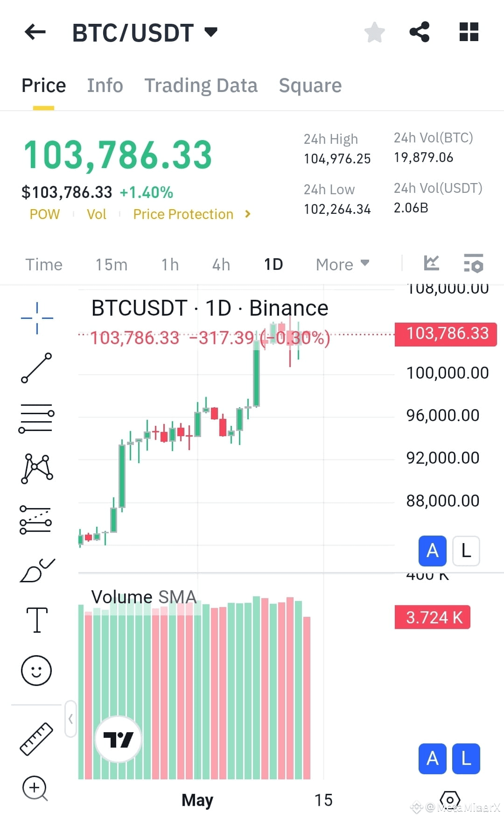The image size is (504, 819).
Task: Open chart settings hexagon gear icon
Action: [450, 801]
